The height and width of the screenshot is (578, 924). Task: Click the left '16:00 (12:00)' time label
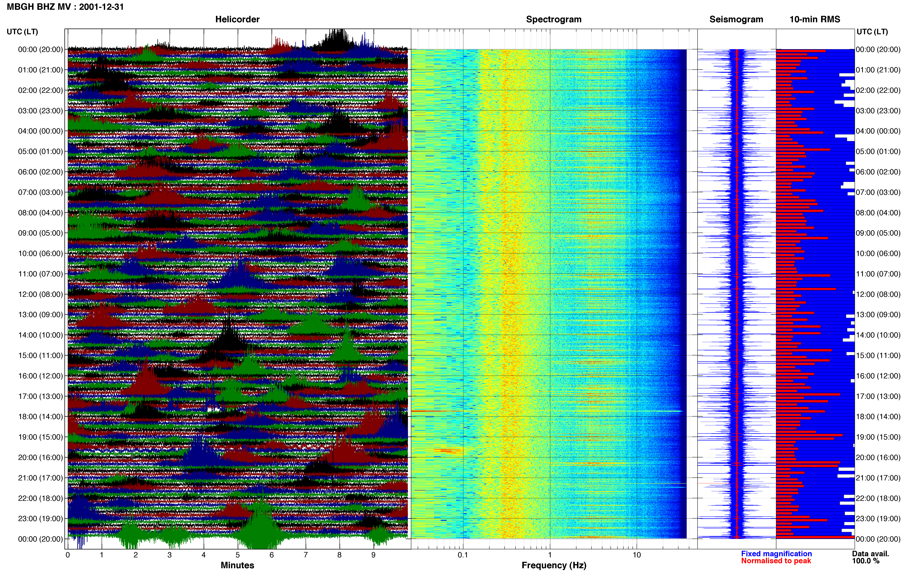pyautogui.click(x=41, y=376)
